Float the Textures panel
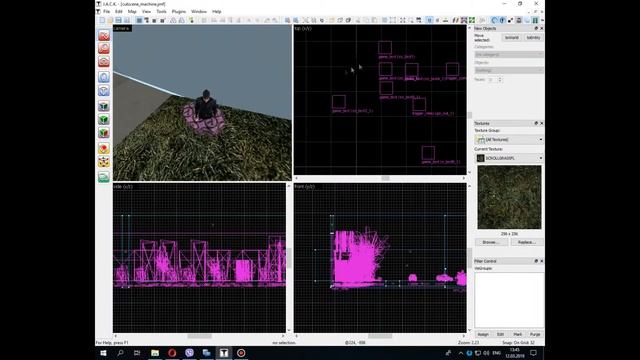The height and width of the screenshot is (360, 640). pos(536,123)
